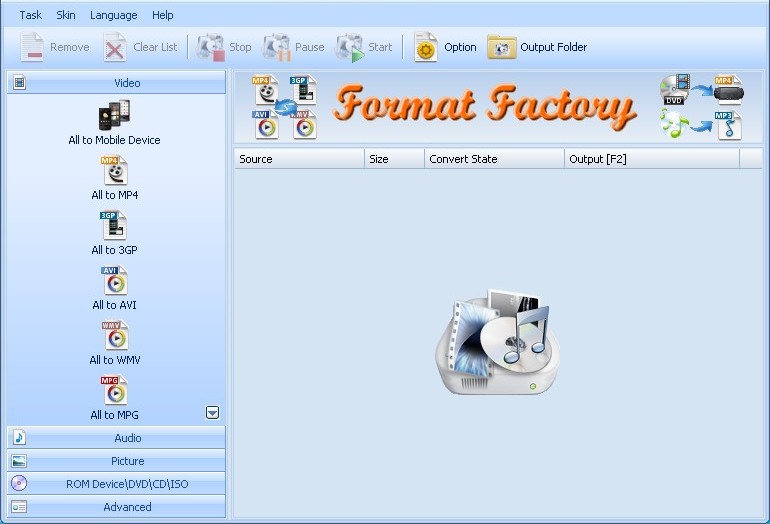
Task: Click the Pause conversion icon
Action: (276, 47)
